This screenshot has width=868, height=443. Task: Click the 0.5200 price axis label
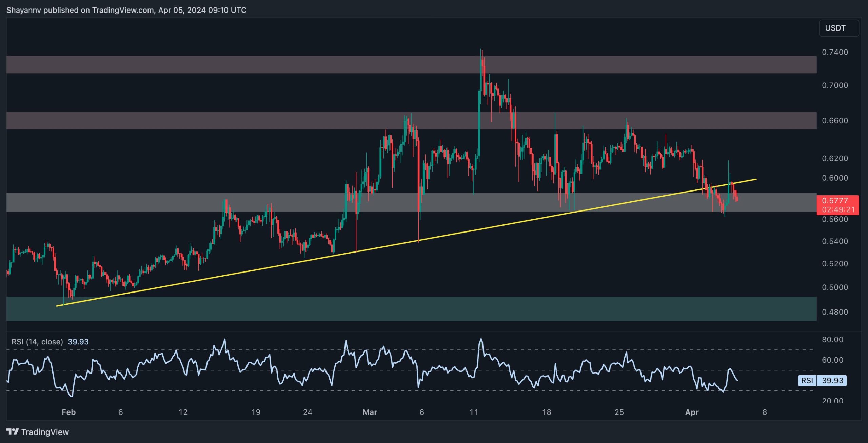835,264
